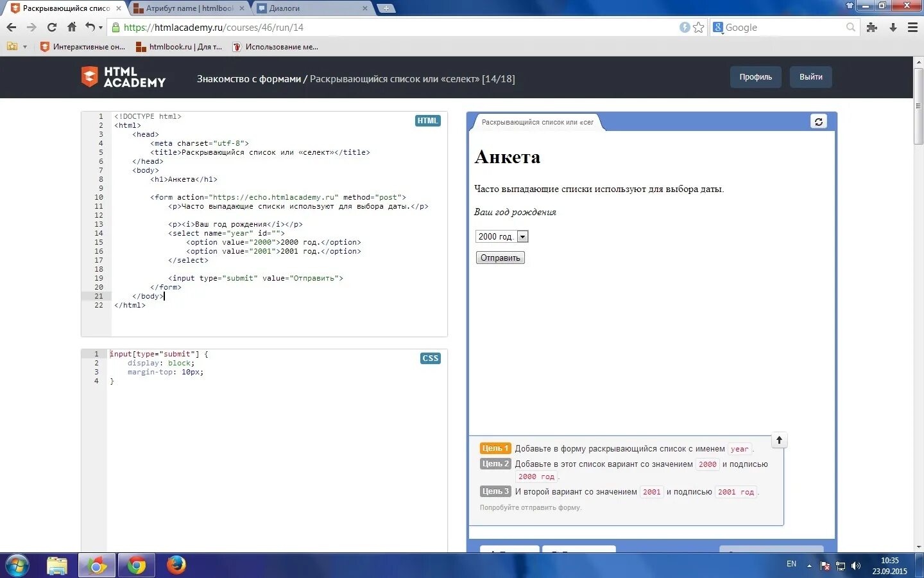Image resolution: width=924 pixels, height=578 pixels.
Task: Open the bookmarks folder icon in the bookmarks bar
Action: coord(12,46)
